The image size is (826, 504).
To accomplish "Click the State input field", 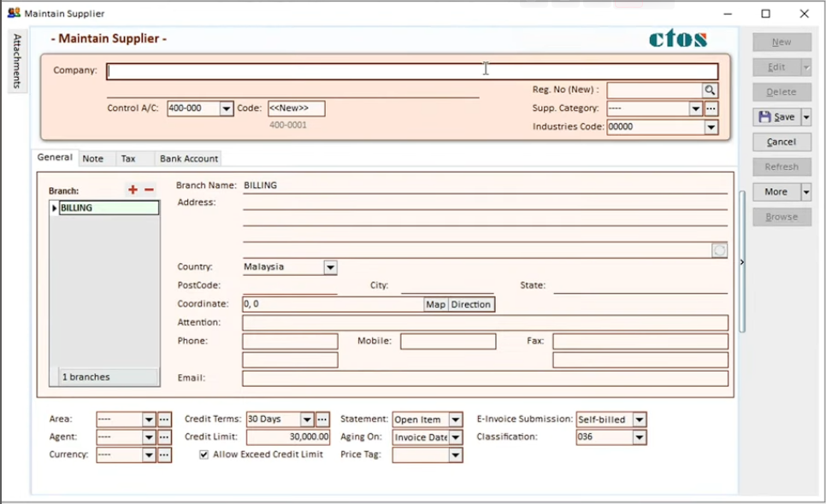I will click(640, 286).
